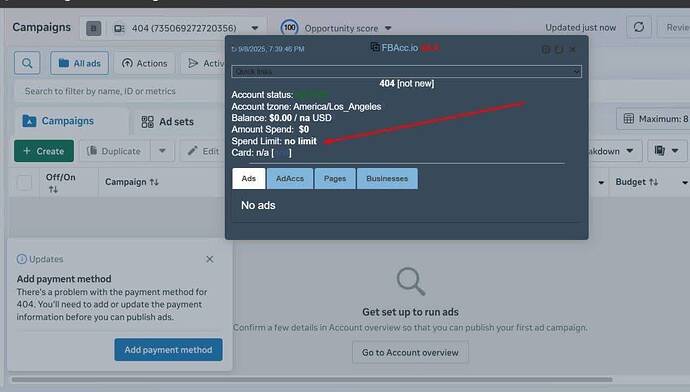Open dropdown arrow left of the Budget column

(x=601, y=182)
